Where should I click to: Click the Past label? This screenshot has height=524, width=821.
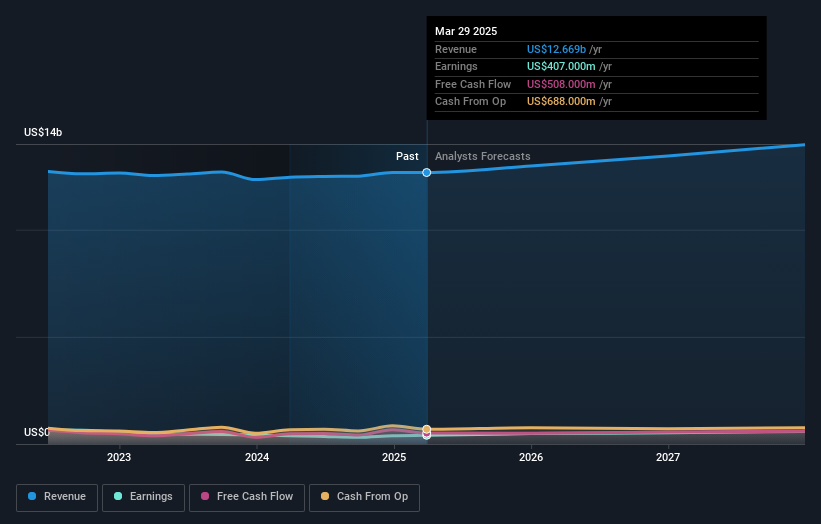(407, 156)
